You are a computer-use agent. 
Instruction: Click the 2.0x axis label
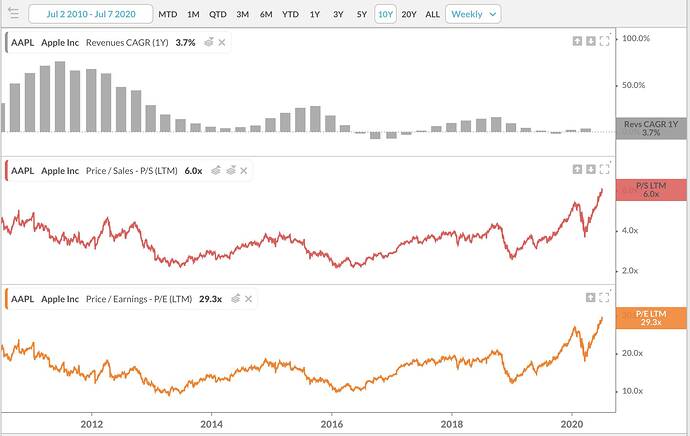point(630,271)
